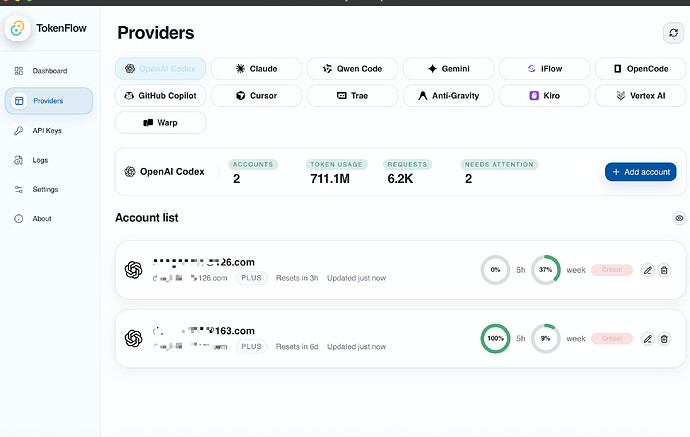690x437 pixels.
Task: Delete the 163.com account
Action: 664,339
